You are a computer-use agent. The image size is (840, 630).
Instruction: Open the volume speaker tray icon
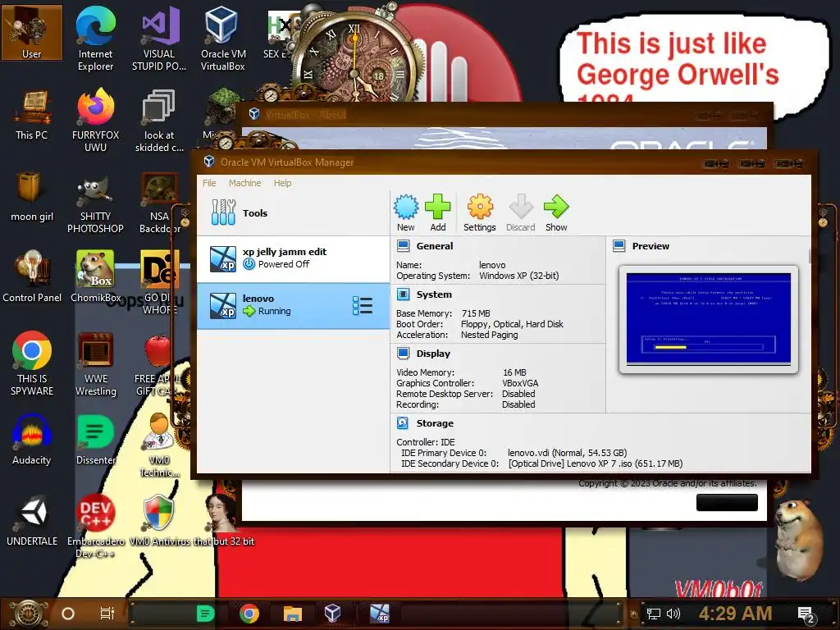pos(673,614)
